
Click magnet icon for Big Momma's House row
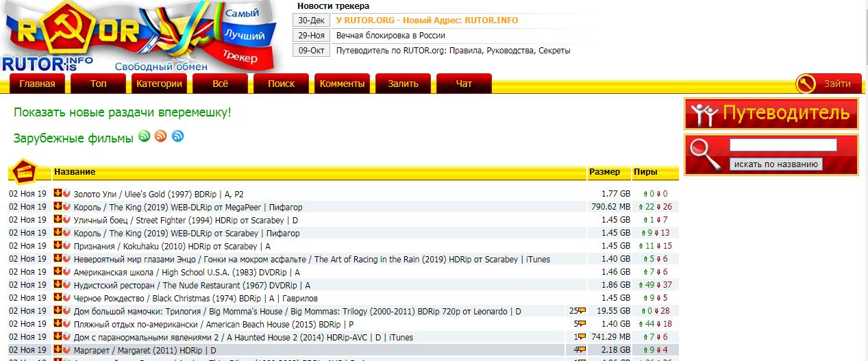pyautogui.click(x=66, y=311)
